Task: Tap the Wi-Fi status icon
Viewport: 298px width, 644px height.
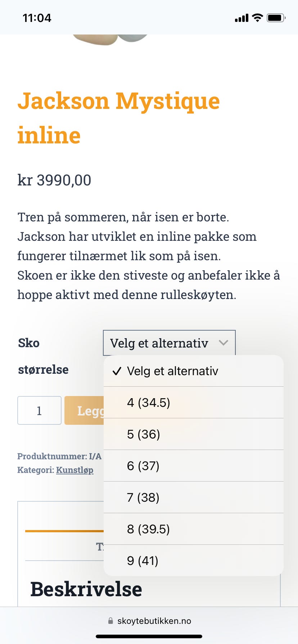Action: point(257,18)
